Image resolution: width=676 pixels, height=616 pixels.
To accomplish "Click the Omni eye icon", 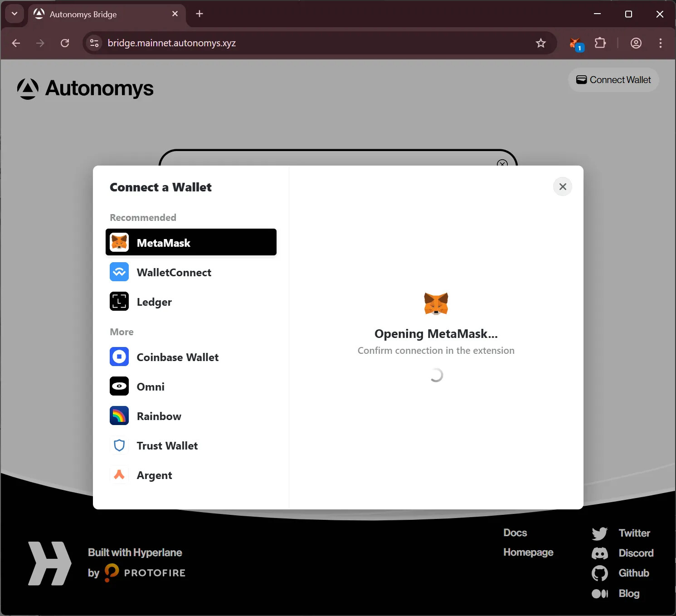I will point(119,386).
